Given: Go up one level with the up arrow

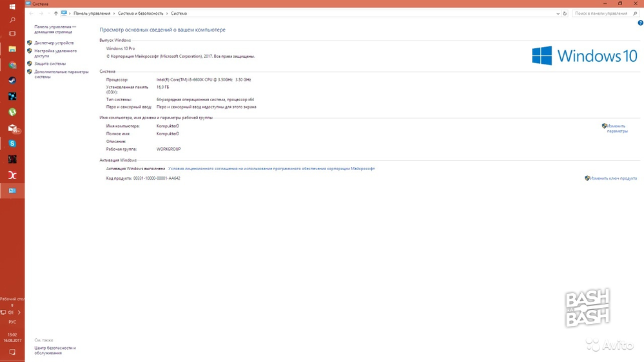Looking at the screenshot, I should 55,14.
